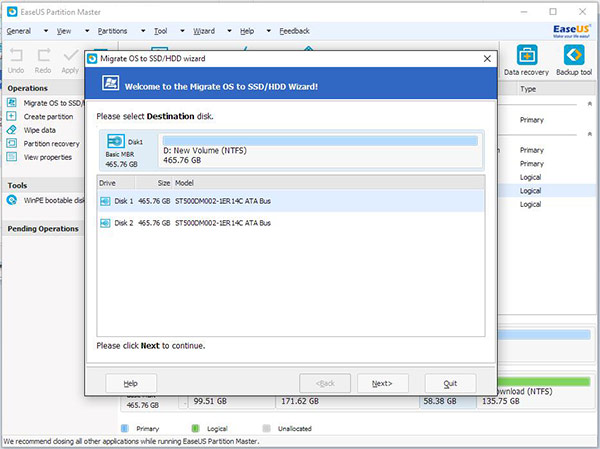The width and height of the screenshot is (600, 449).
Task: Open the Tool menu
Action: 161,31
